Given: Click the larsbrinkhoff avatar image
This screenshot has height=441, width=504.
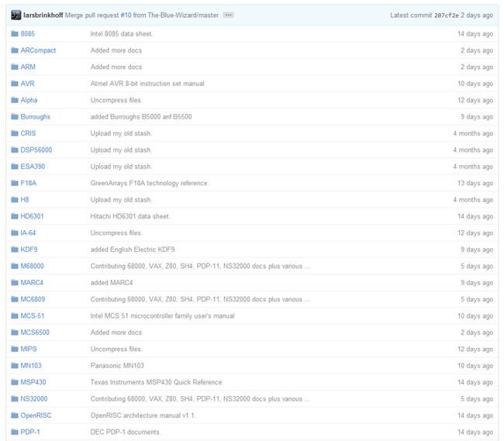Looking at the screenshot, I should coord(16,15).
